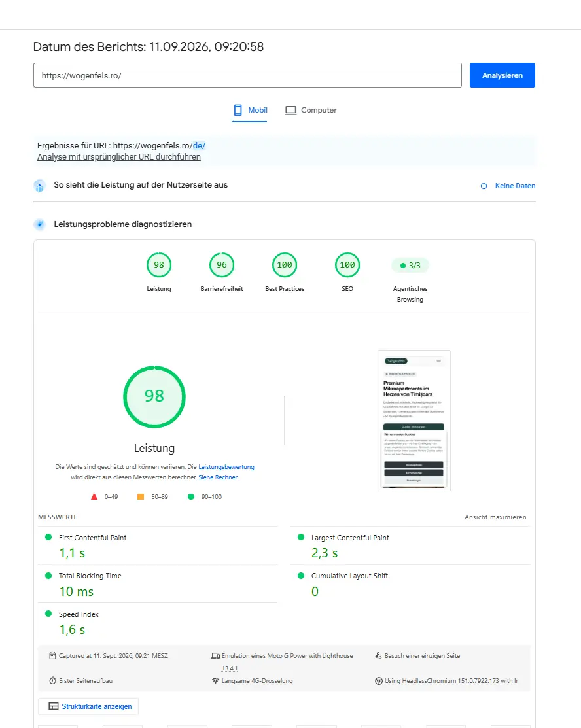581x728 pixels.
Task: Click the Largest Contentful Paint metric label
Action: [x=350, y=538]
